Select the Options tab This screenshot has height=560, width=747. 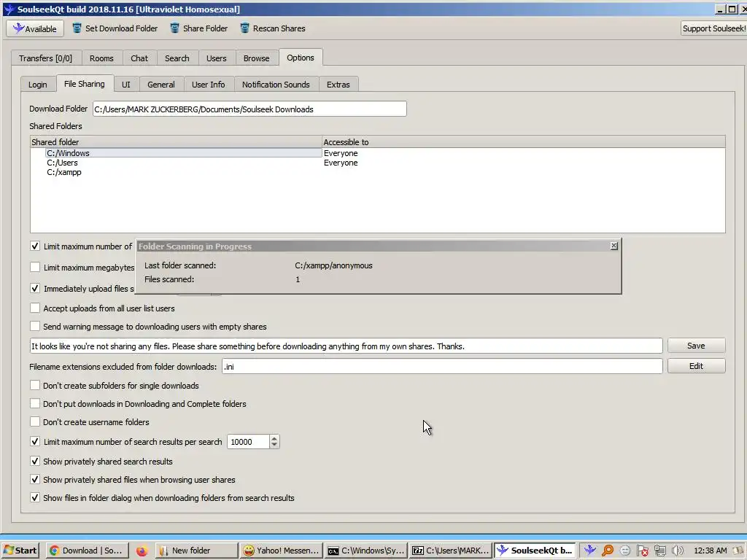[x=301, y=58]
